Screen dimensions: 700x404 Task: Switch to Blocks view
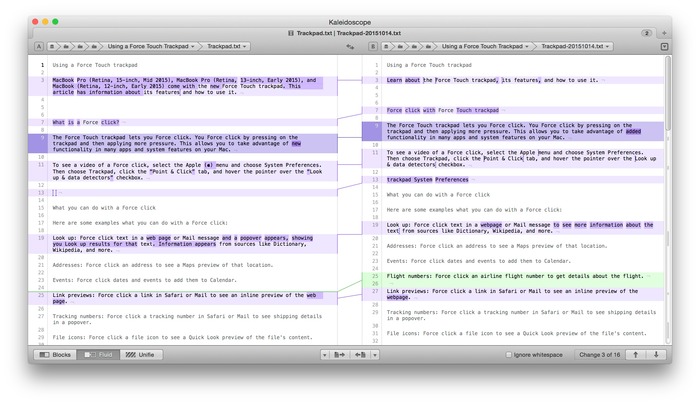(55, 355)
